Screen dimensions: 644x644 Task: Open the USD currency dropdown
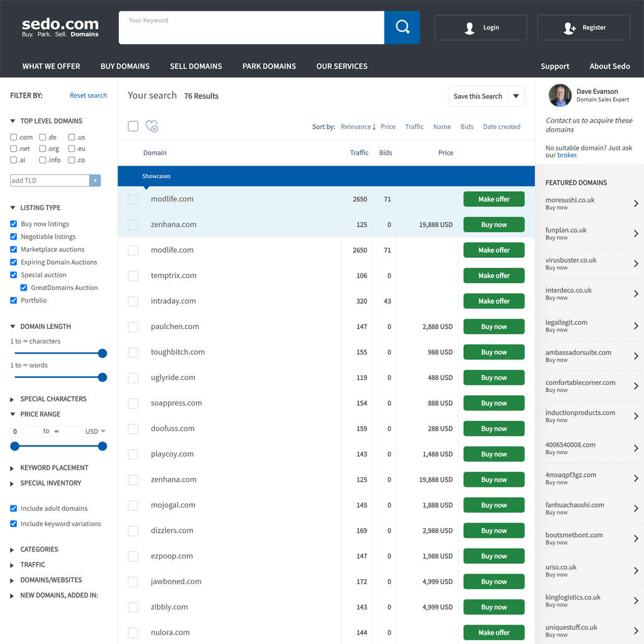tap(96, 431)
